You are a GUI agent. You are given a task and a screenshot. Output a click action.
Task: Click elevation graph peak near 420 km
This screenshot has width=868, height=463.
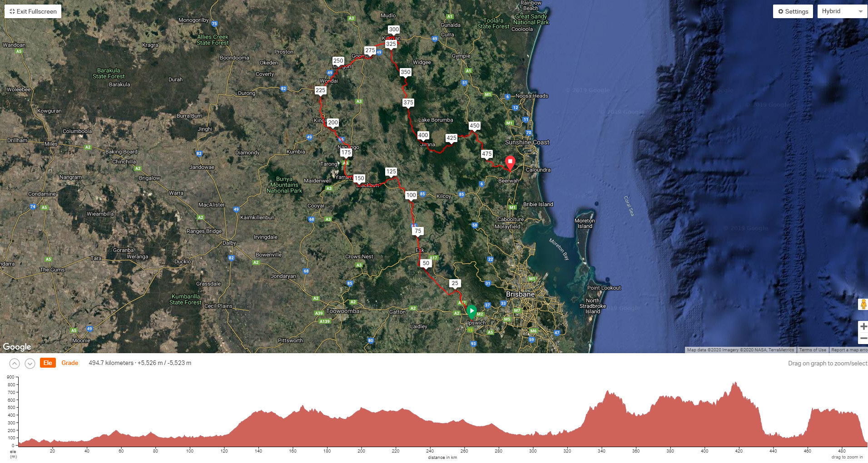pos(735,384)
